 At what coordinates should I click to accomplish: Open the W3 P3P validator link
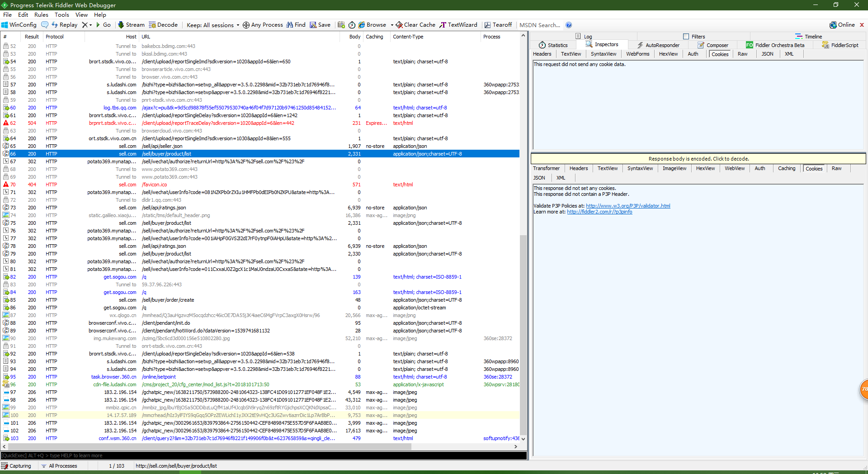628,206
